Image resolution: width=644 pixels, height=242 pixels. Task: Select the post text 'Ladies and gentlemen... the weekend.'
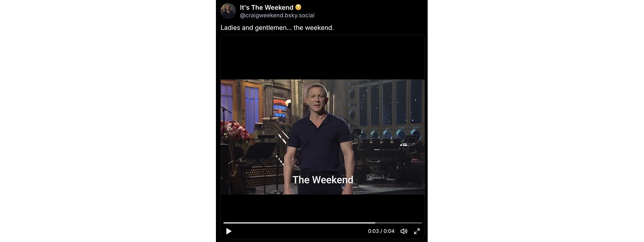pyautogui.click(x=277, y=28)
